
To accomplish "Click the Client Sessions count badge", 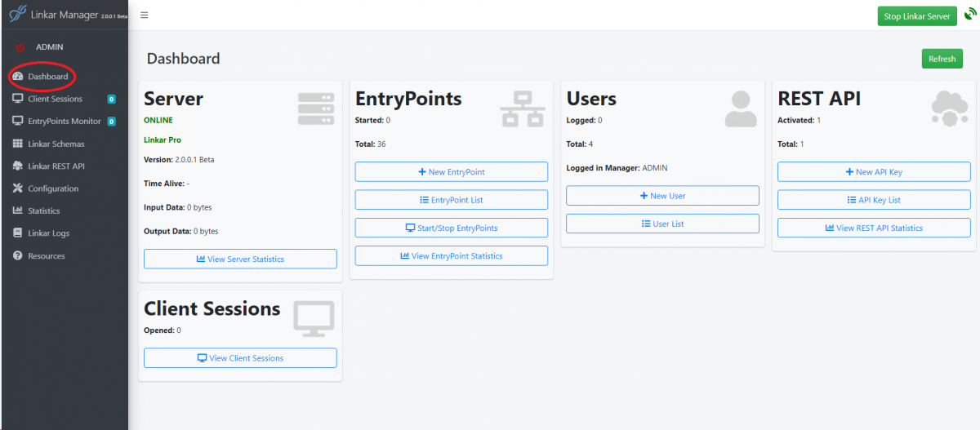I will pos(111,100).
